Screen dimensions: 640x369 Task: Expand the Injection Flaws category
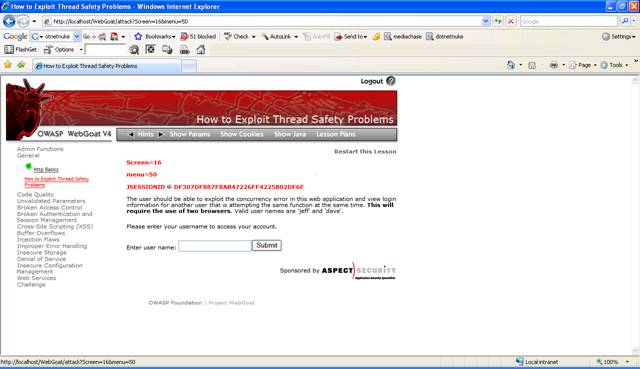point(38,240)
